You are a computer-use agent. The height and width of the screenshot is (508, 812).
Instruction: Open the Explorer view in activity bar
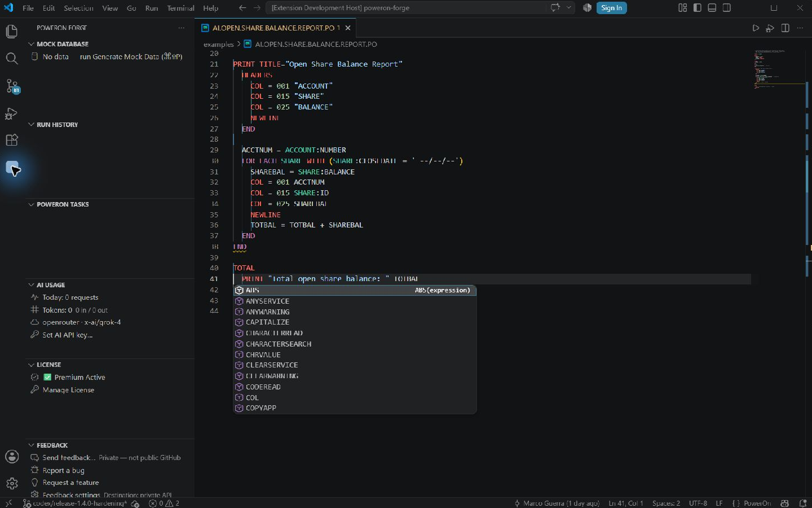[12, 32]
